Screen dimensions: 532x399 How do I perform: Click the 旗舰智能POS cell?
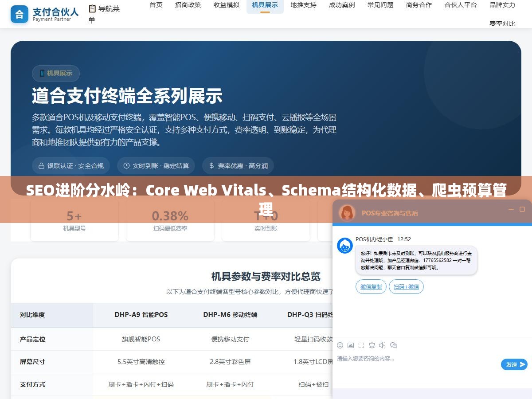click(141, 339)
